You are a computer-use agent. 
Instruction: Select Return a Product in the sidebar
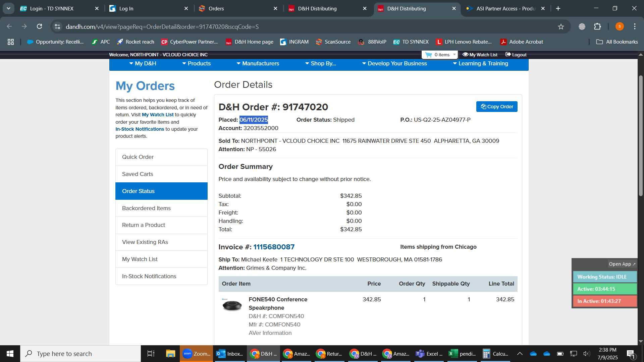pos(161,225)
